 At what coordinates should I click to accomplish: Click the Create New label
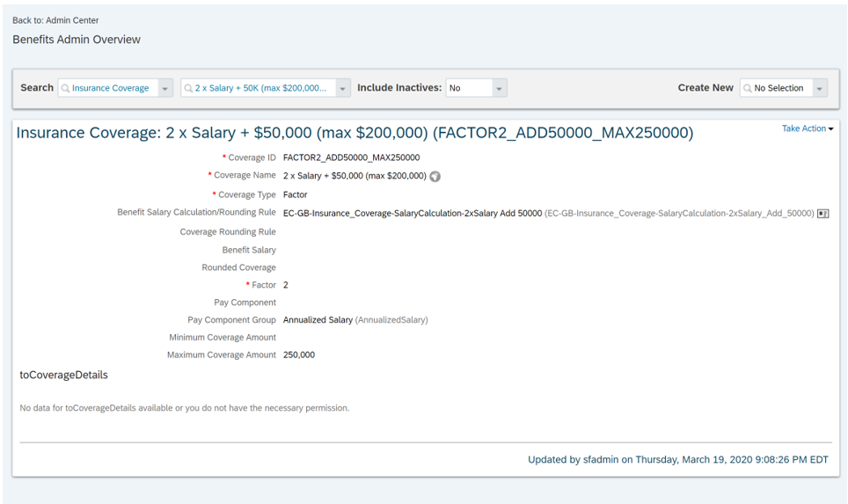[x=705, y=88]
